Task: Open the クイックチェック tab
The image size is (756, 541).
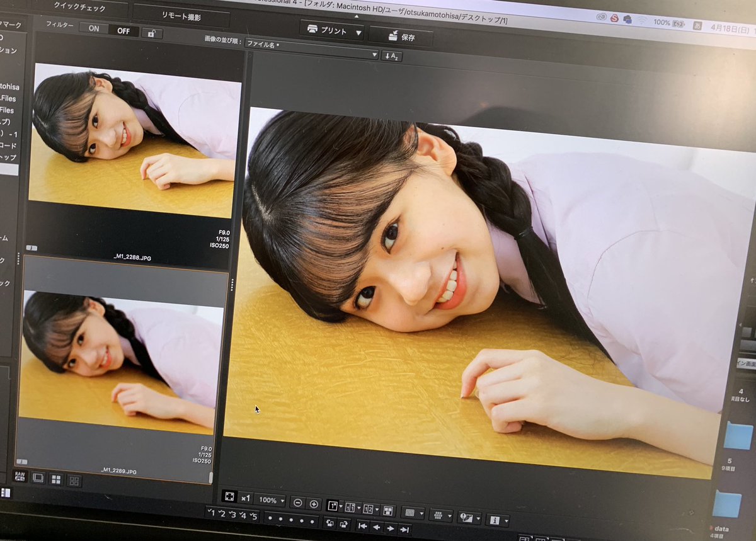Action: (x=80, y=8)
